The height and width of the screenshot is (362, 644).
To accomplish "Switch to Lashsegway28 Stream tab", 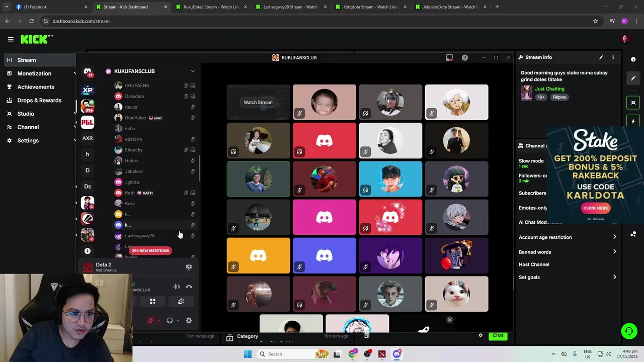I will pos(290,7).
